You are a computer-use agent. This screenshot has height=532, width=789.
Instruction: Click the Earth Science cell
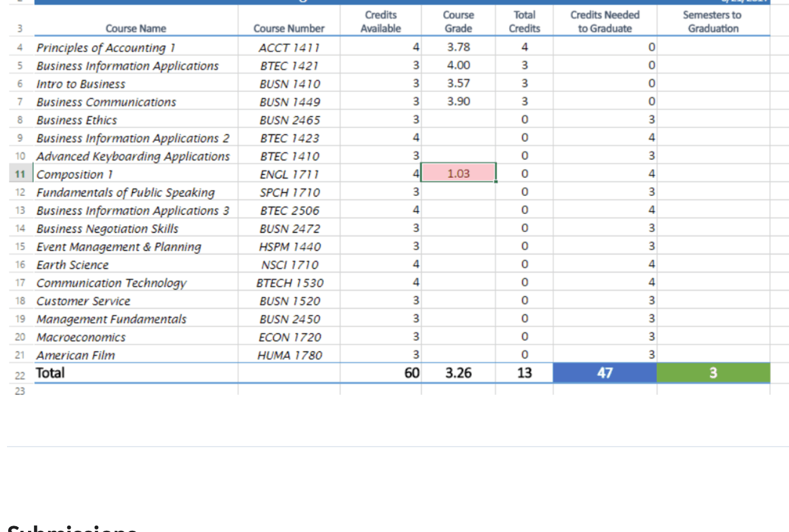pyautogui.click(x=136, y=264)
